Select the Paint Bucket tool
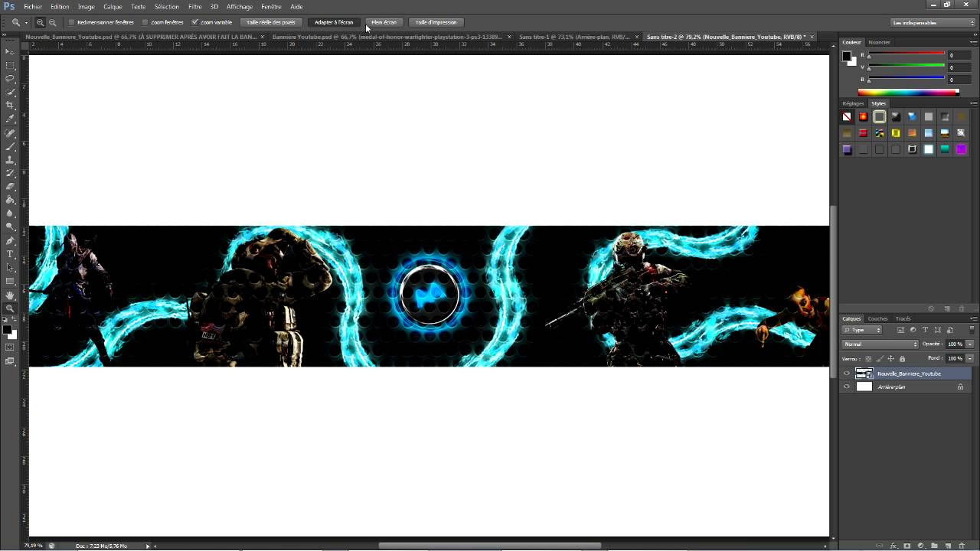The height and width of the screenshot is (551, 980). (10, 200)
